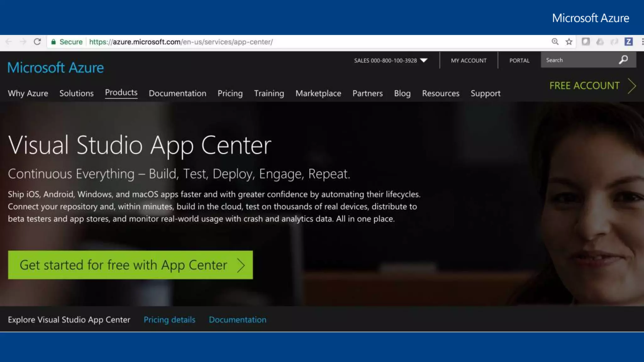Click the Microsoft Azure site logo
Screen dimensions: 644x362
tap(56, 68)
